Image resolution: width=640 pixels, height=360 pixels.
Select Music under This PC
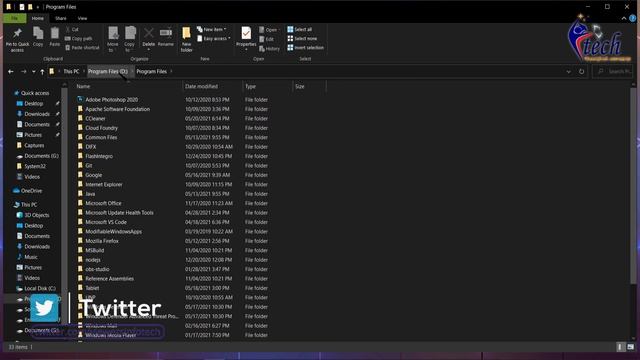click(x=31, y=257)
